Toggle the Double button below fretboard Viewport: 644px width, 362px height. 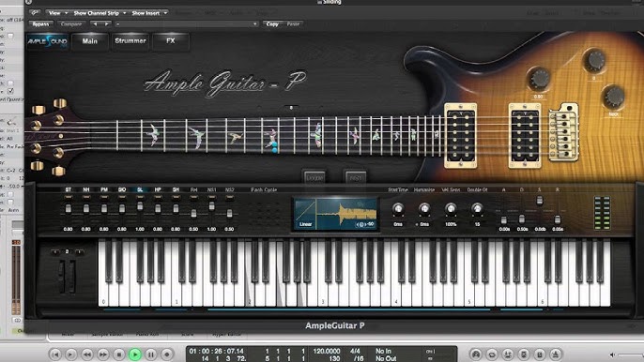pos(314,177)
